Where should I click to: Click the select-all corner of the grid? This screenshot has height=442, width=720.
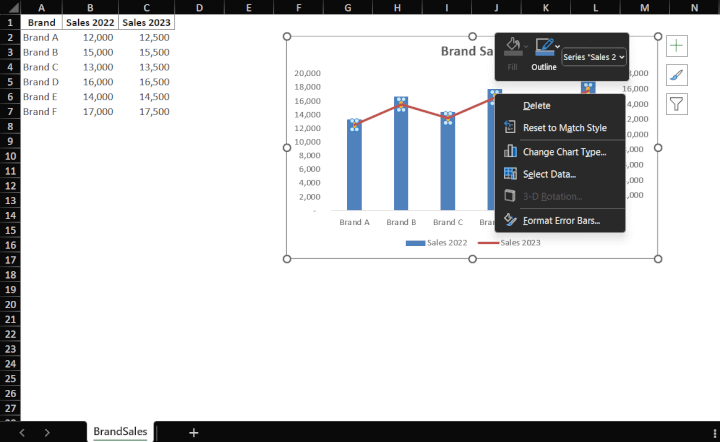[10, 7]
